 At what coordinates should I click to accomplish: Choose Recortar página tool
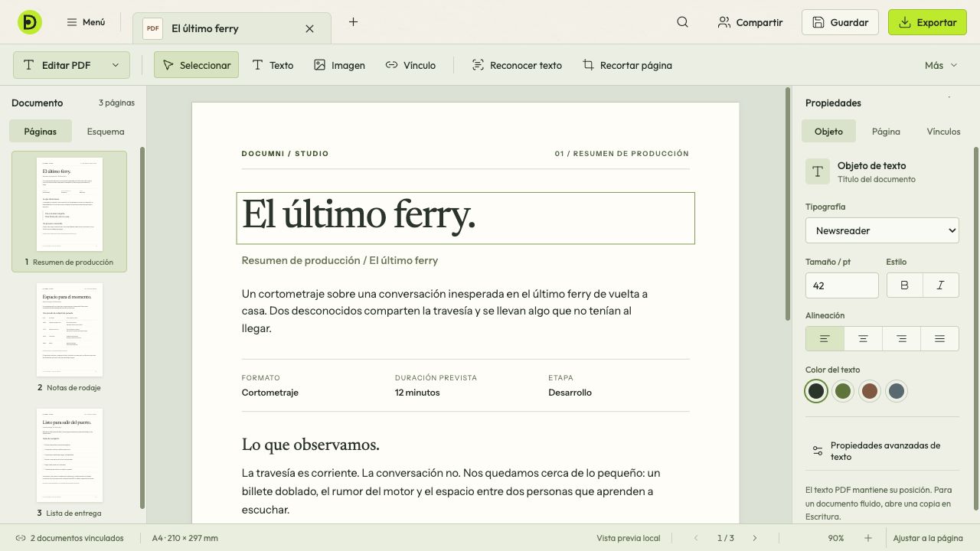coord(627,65)
